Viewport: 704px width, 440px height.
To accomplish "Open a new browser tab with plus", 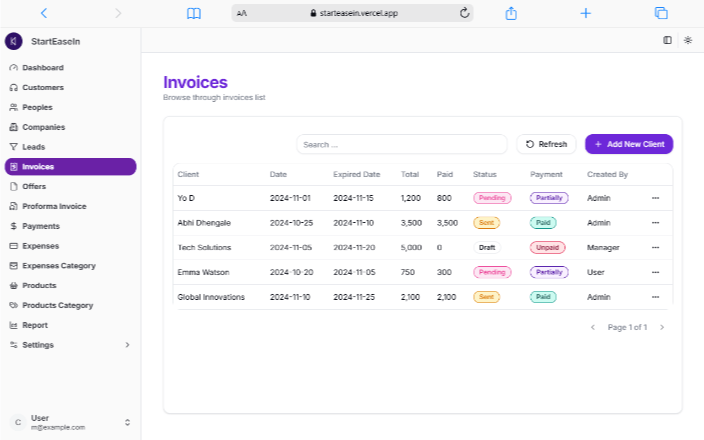I will pos(586,13).
